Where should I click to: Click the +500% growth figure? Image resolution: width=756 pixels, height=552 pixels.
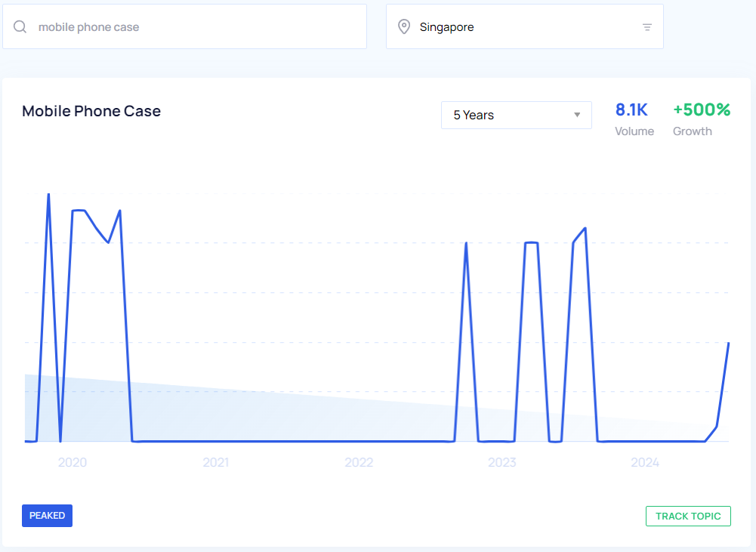coord(702,110)
